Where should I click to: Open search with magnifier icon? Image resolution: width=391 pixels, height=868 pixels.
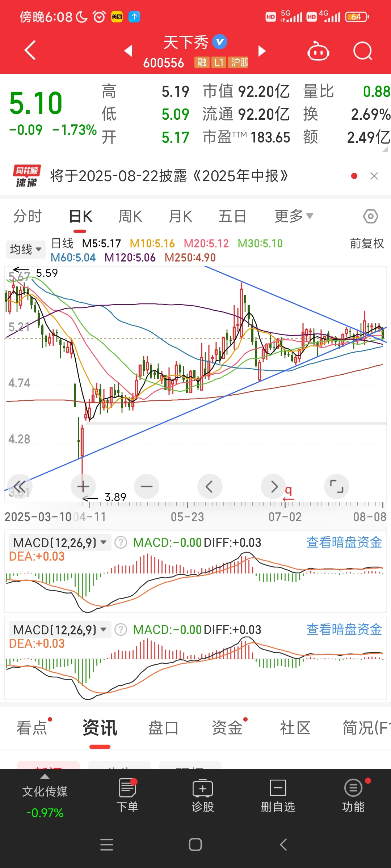pos(363,51)
